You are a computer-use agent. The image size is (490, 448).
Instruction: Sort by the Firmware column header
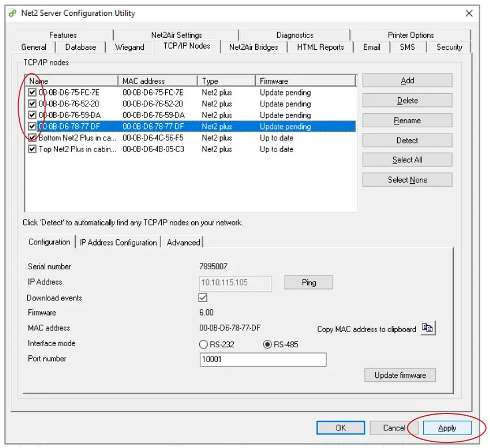click(306, 81)
